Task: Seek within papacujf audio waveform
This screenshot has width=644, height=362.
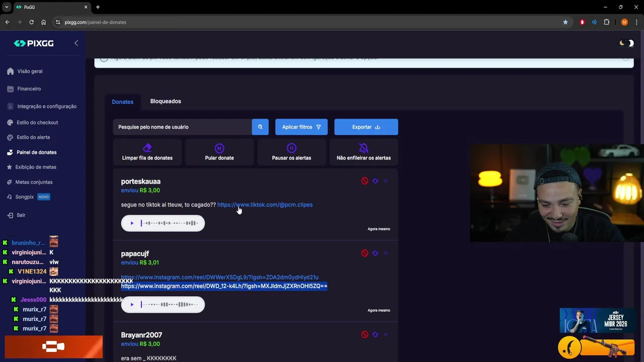Action: [x=170, y=305]
